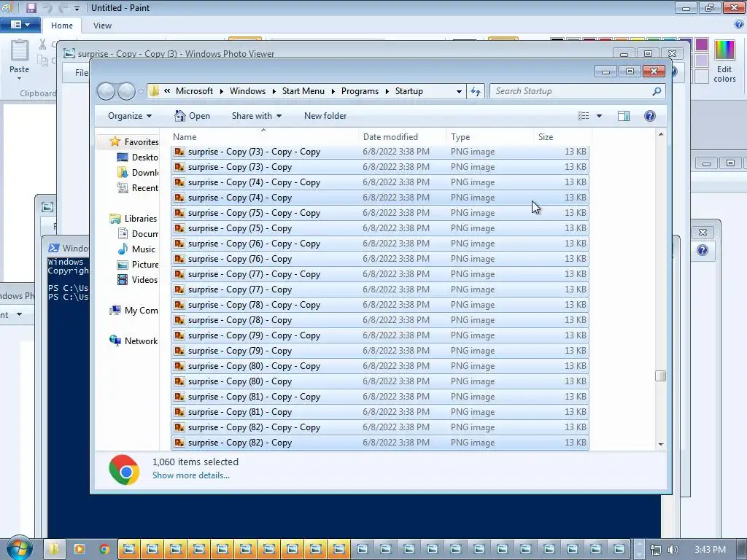The image size is (747, 560).
Task: Sort by the Type column header
Action: 489,136
